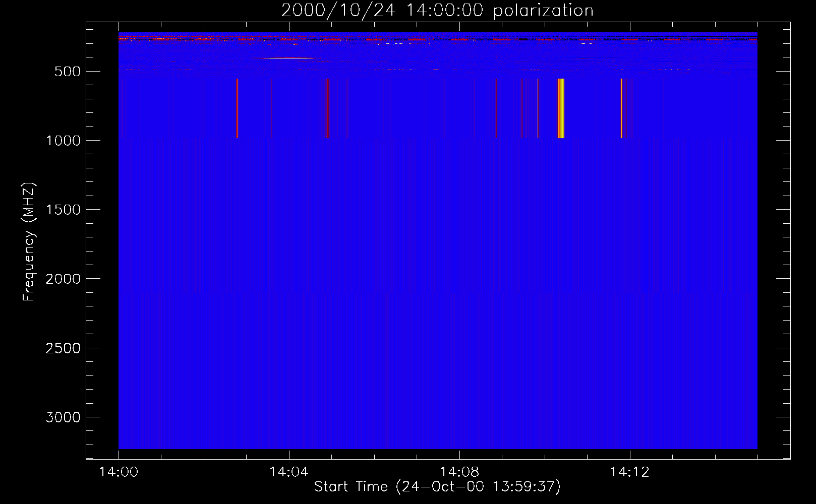Viewport: 816px width, 504px height.
Task: Click the '3000' frequency tick label
Action: coord(63,417)
